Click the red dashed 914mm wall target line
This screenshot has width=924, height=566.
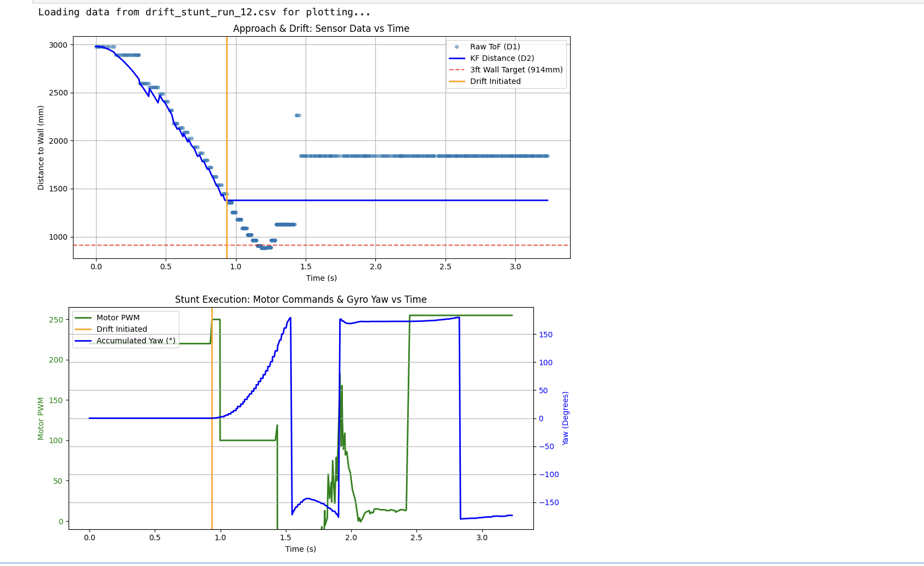coord(322,245)
